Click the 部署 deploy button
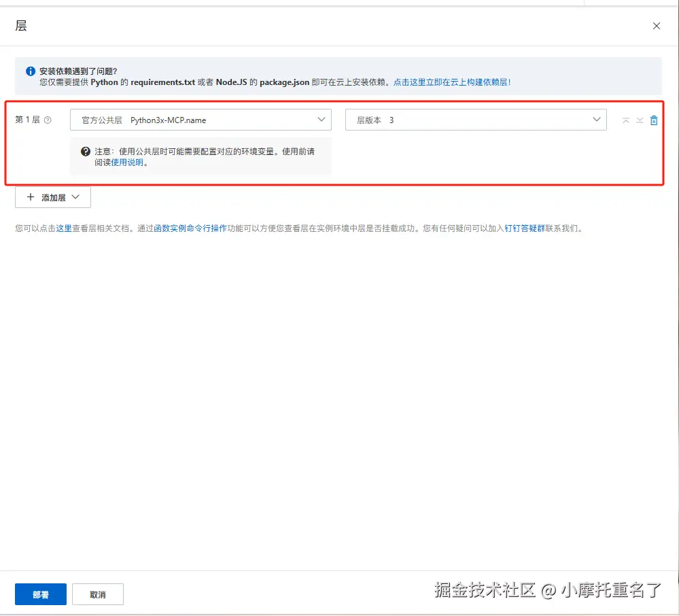Screen dimensions: 679x616 (40, 594)
